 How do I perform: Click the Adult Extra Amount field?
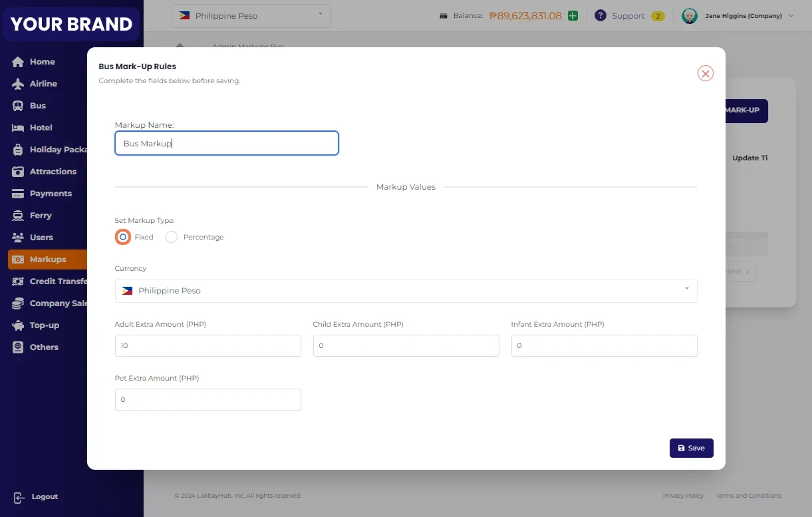tap(207, 346)
